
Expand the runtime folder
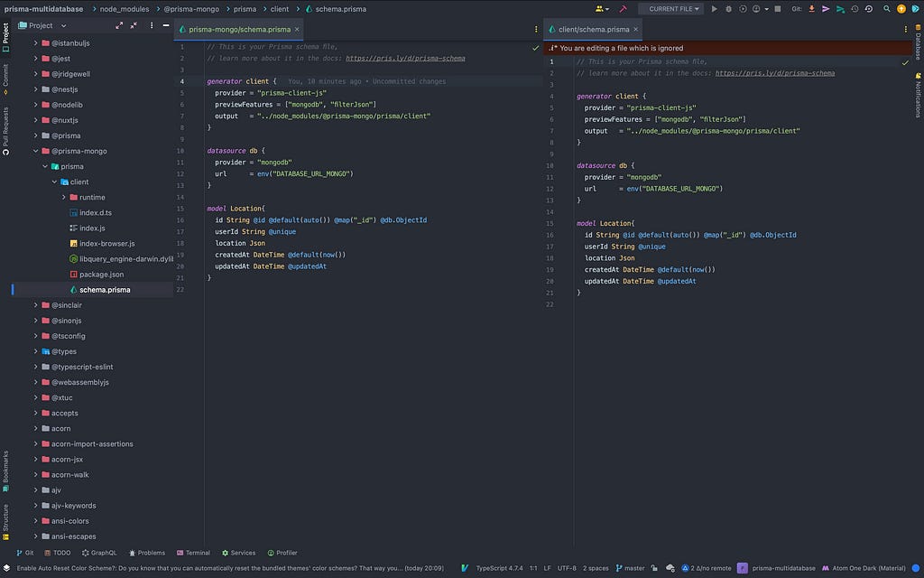click(x=63, y=197)
